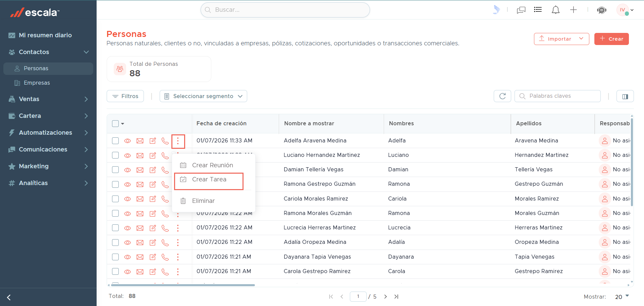Refresh the Personas table
The width and height of the screenshot is (644, 306).
[x=502, y=96]
